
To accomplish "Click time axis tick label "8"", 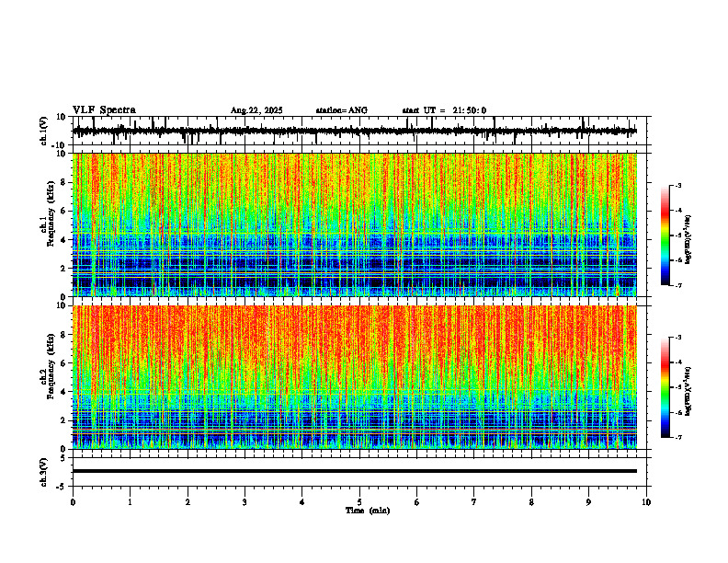I will point(531,502).
